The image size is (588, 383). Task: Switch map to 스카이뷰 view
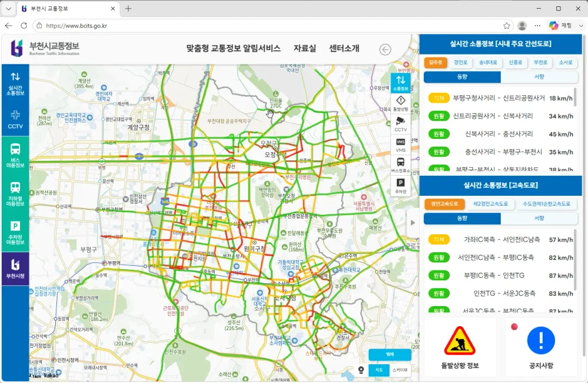[x=400, y=370]
